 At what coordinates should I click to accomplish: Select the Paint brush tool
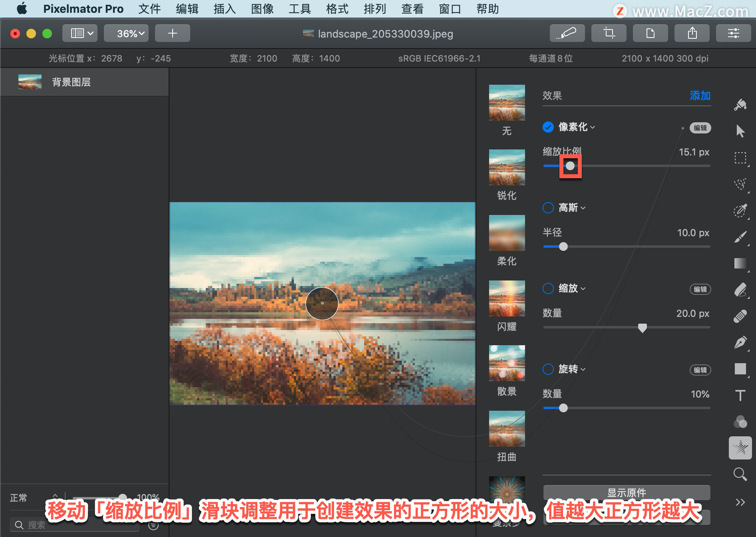[x=740, y=237]
